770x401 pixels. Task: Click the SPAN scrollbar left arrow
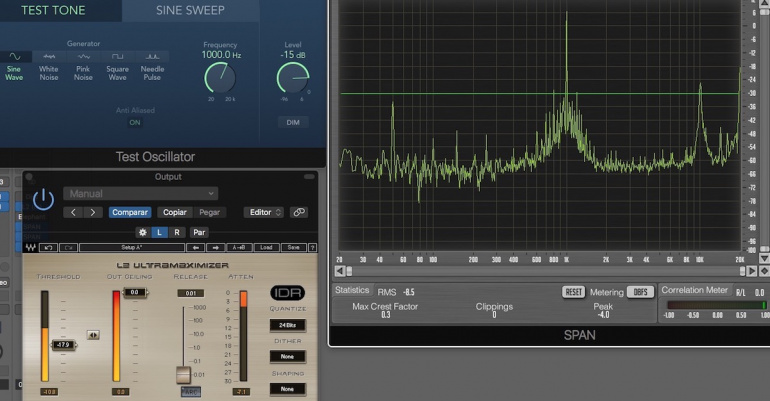[x=340, y=271]
